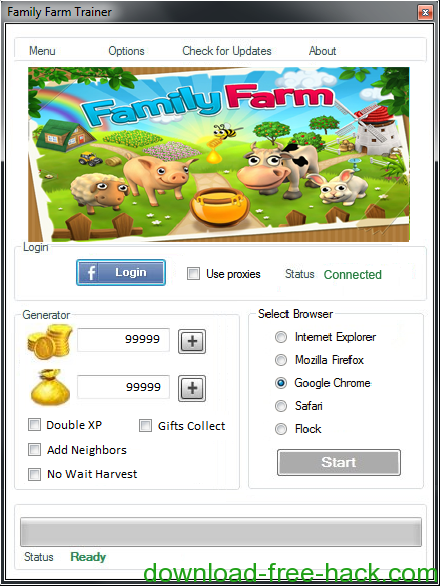The height and width of the screenshot is (586, 440).
Task: Tick the Double XP checkbox
Action: (x=34, y=425)
